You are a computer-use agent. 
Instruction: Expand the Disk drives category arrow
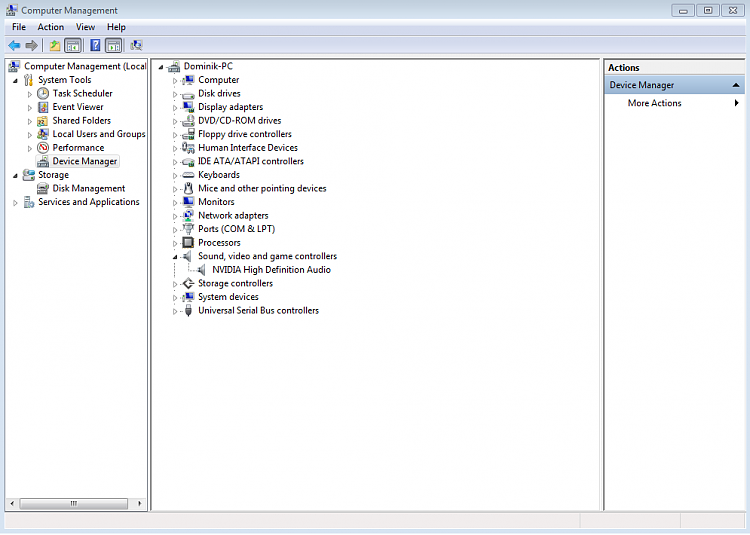click(x=175, y=94)
